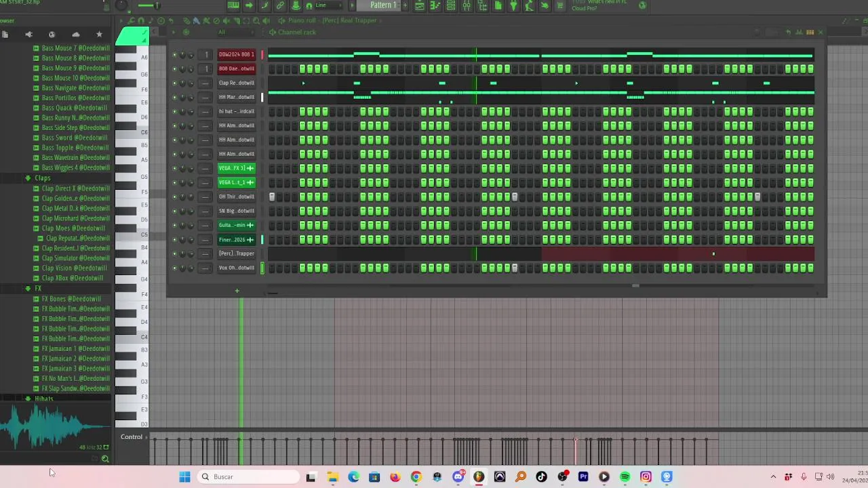
Task: Mute the HH Mar channel
Action: point(174,97)
